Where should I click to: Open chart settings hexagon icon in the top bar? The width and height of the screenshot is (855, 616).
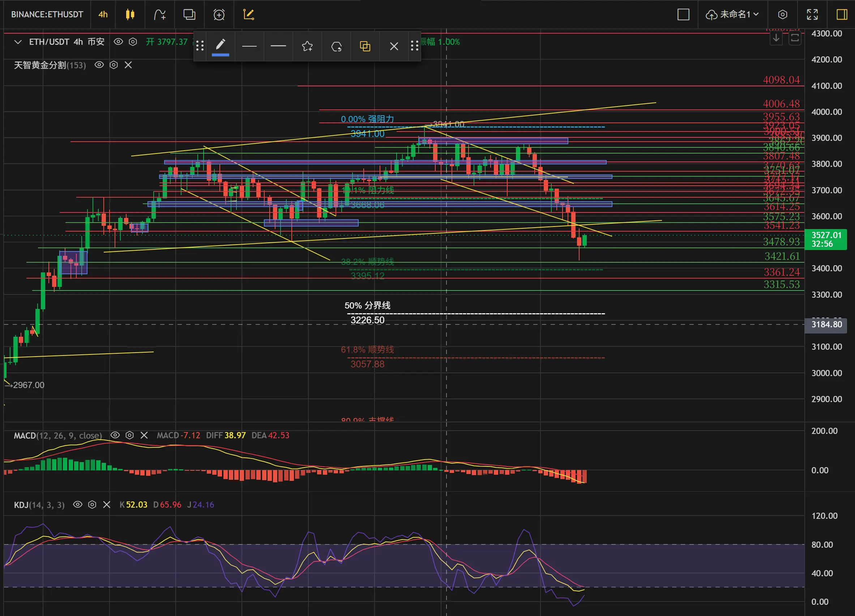coord(783,14)
